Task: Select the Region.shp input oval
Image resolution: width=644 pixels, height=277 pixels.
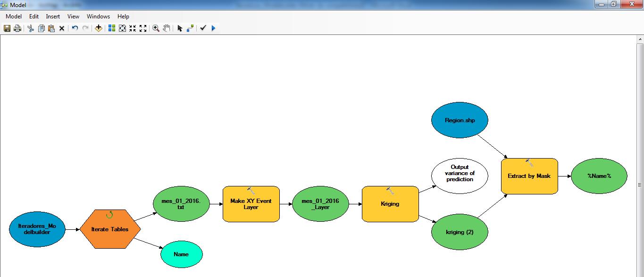Action: click(460, 120)
